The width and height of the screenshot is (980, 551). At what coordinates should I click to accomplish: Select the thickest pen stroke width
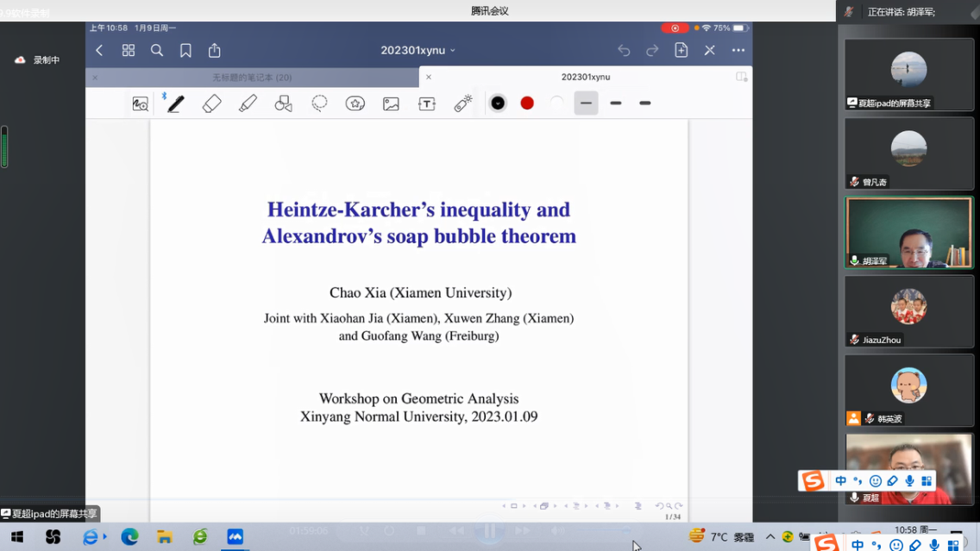pos(644,103)
